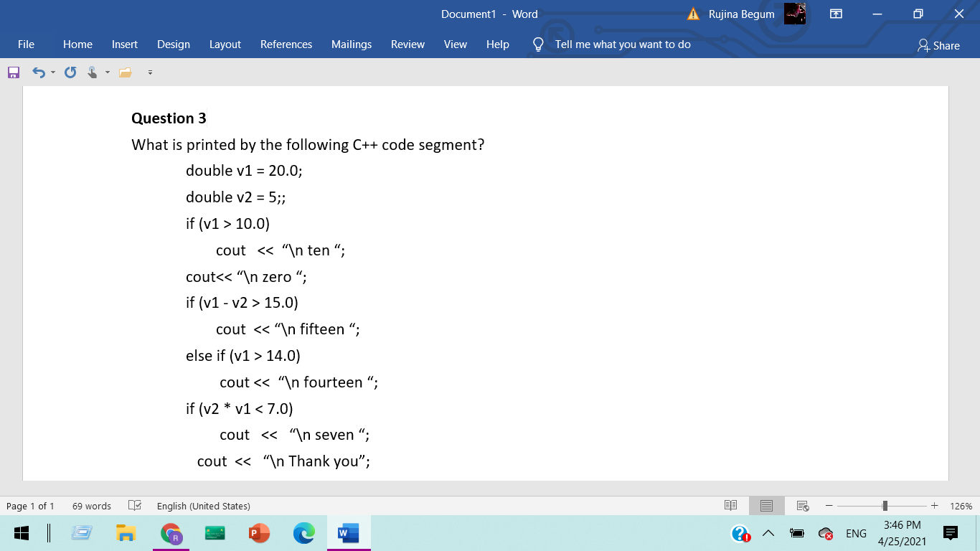
Task: Customize the Quick Access Toolbar dropdown
Action: [x=150, y=72]
